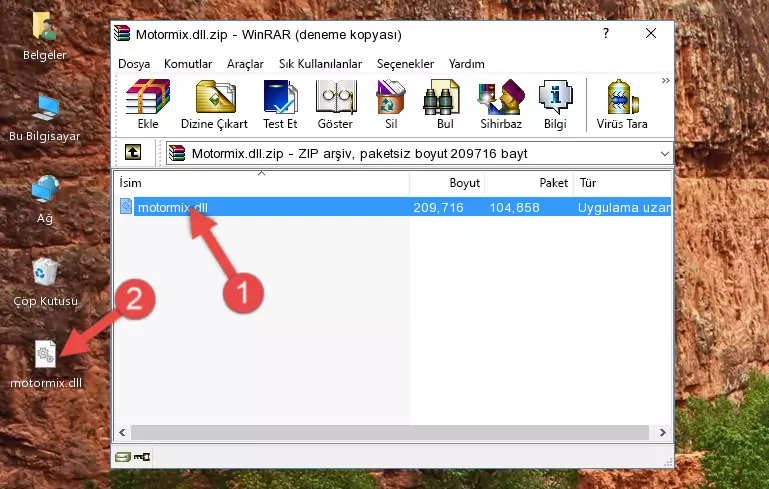
Task: Select the Belgeler desktop icon
Action: point(45,36)
